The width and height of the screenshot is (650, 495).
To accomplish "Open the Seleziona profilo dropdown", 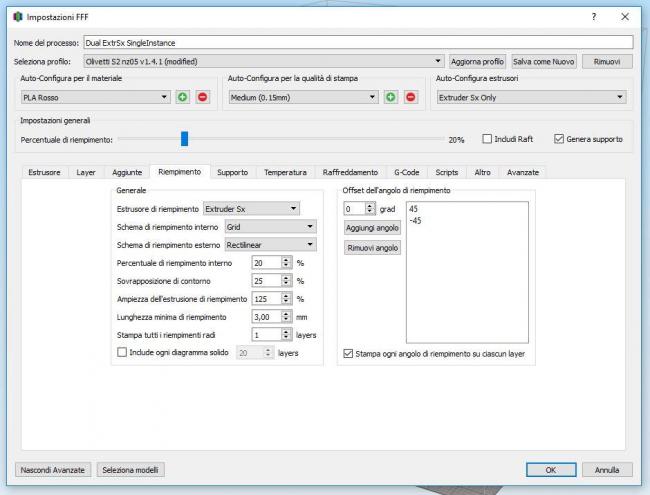I will [x=263, y=61].
